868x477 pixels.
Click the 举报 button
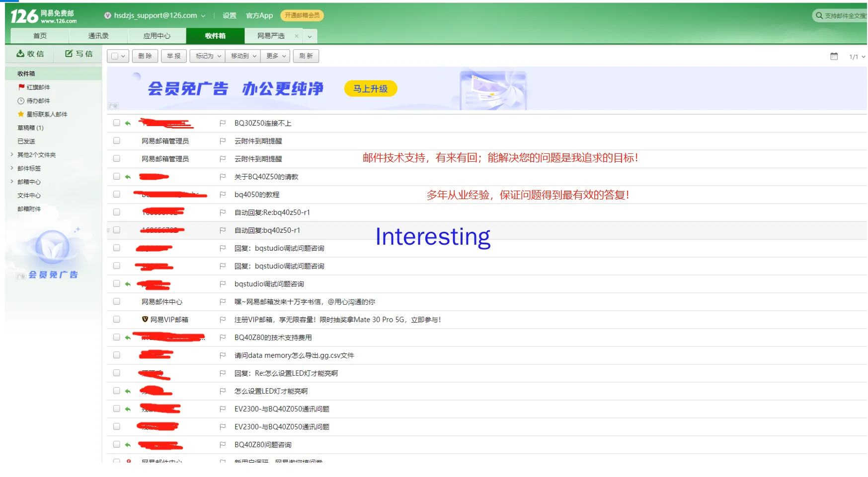click(174, 56)
